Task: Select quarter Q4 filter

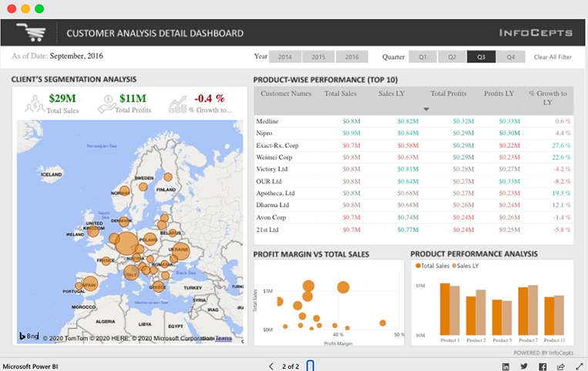Action: point(510,57)
